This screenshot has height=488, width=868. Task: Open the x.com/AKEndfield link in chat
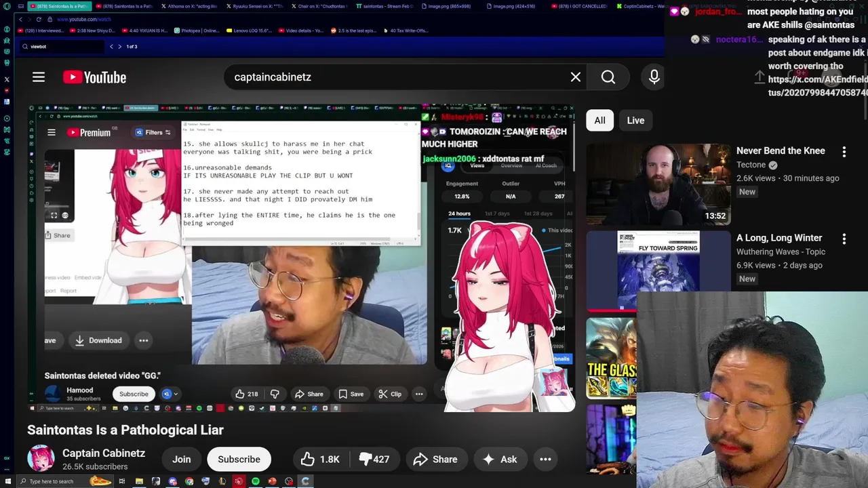(x=817, y=86)
